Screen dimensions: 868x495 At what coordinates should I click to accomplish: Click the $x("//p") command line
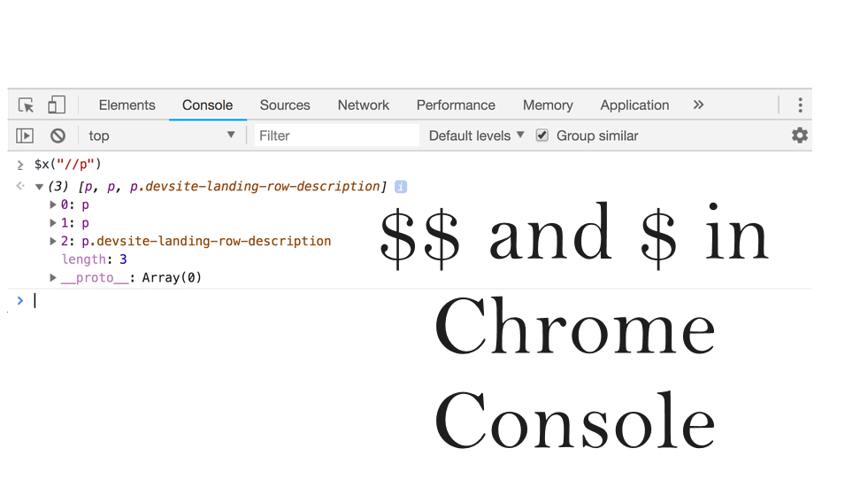tap(67, 165)
